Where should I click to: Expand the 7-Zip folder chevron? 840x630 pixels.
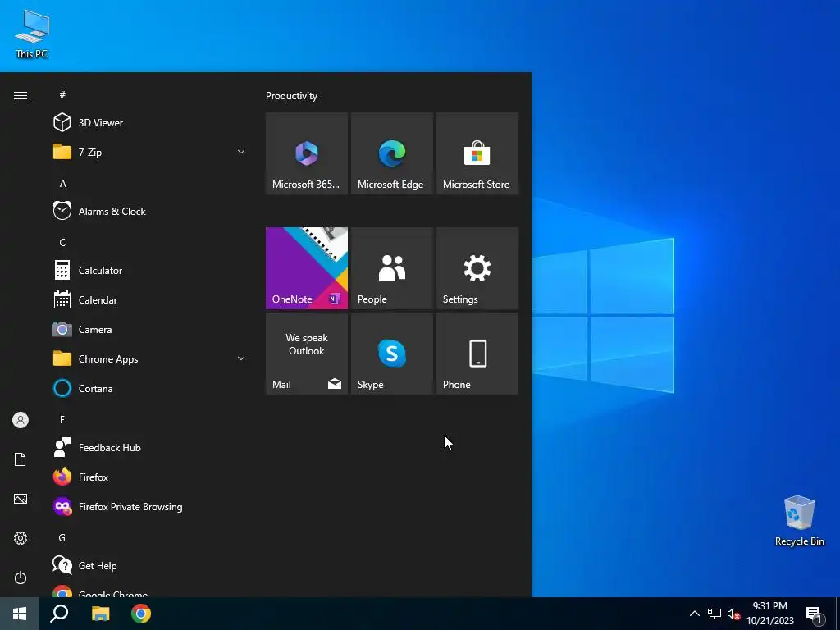coord(241,152)
